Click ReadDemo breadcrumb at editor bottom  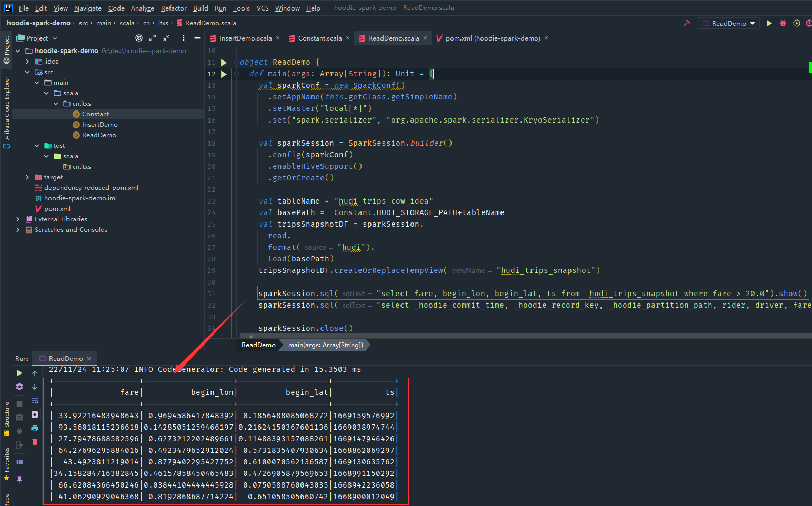tap(258, 345)
